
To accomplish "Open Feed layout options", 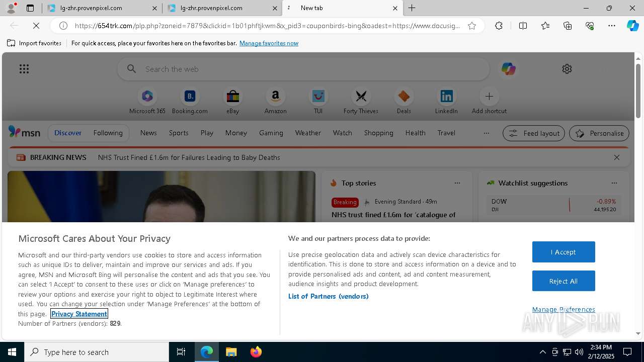I will [x=534, y=133].
